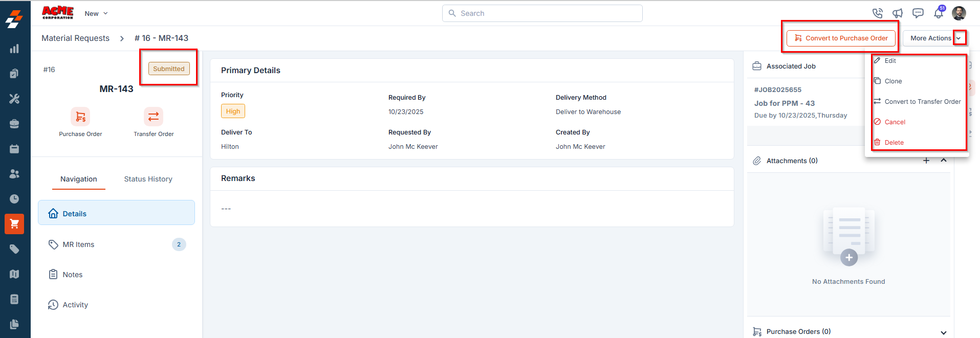Open the map icon in sidebar
The height and width of the screenshot is (338, 980).
tap(14, 274)
